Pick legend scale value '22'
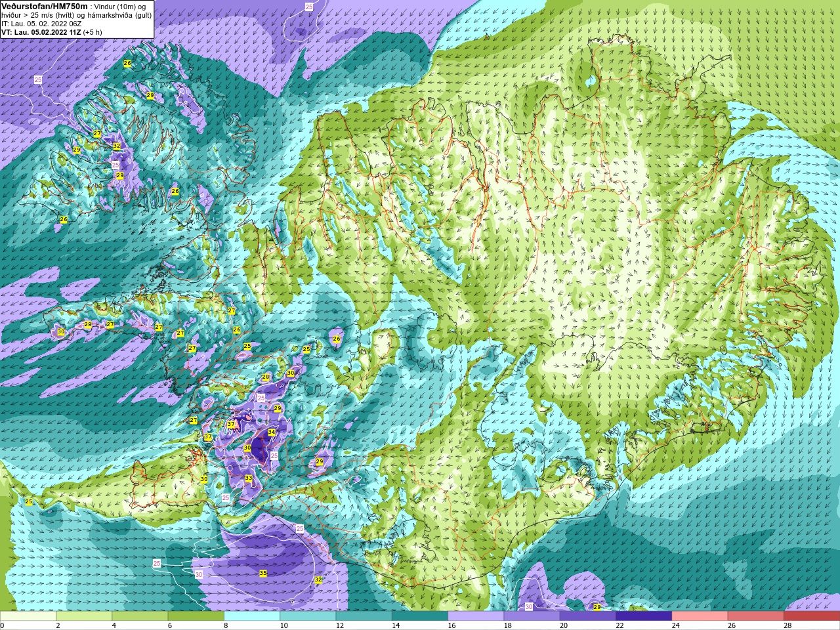The image size is (840, 630). pos(620,625)
